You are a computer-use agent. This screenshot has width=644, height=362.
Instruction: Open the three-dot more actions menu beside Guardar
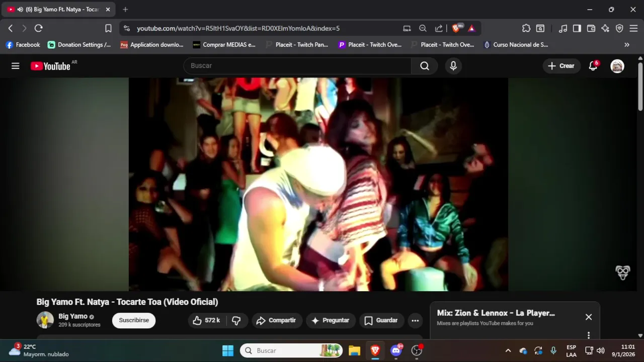point(415,320)
